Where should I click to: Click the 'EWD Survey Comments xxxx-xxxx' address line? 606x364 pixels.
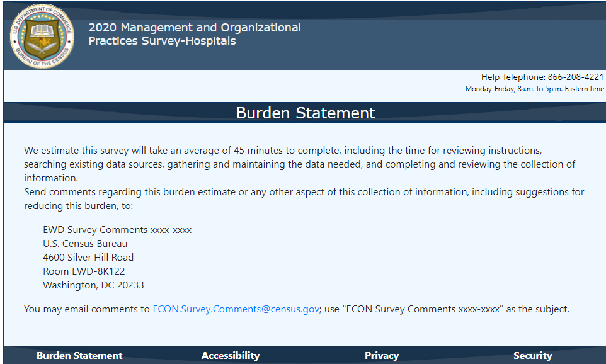(x=117, y=229)
